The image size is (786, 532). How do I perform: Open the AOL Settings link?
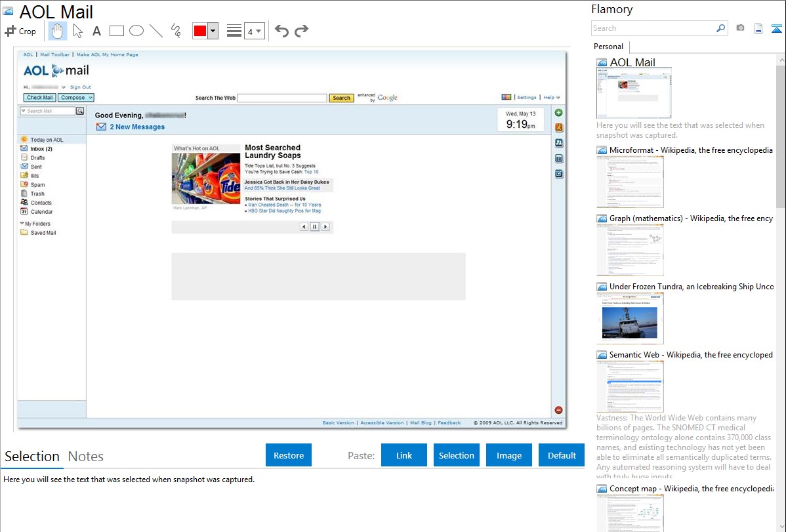(x=527, y=97)
